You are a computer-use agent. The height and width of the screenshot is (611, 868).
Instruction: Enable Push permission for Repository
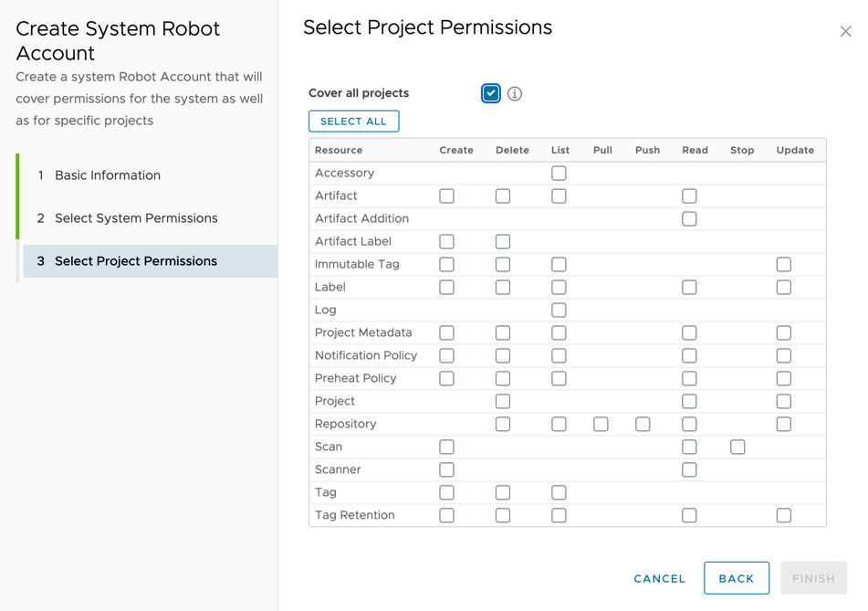coord(642,424)
